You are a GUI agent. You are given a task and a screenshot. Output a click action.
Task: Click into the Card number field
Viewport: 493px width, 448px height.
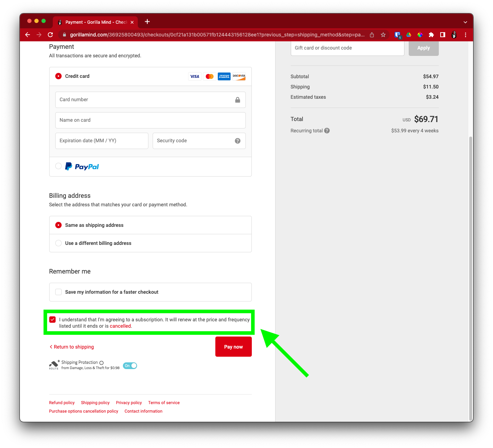point(145,100)
